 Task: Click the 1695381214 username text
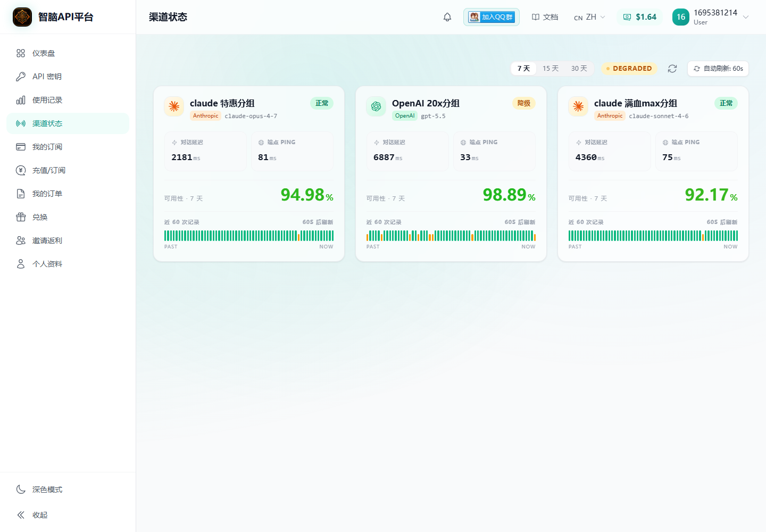point(715,13)
